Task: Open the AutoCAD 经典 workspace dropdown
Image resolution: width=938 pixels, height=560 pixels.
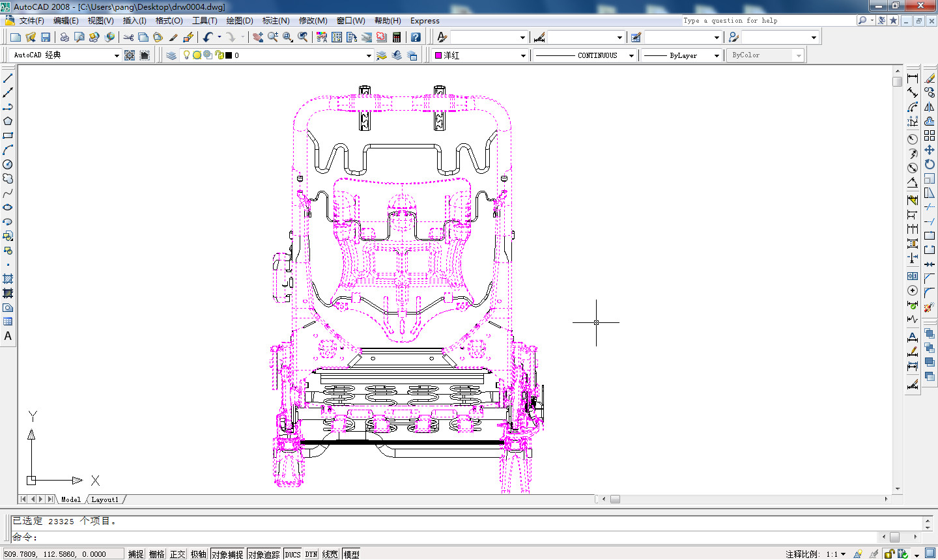Action: [x=117, y=55]
